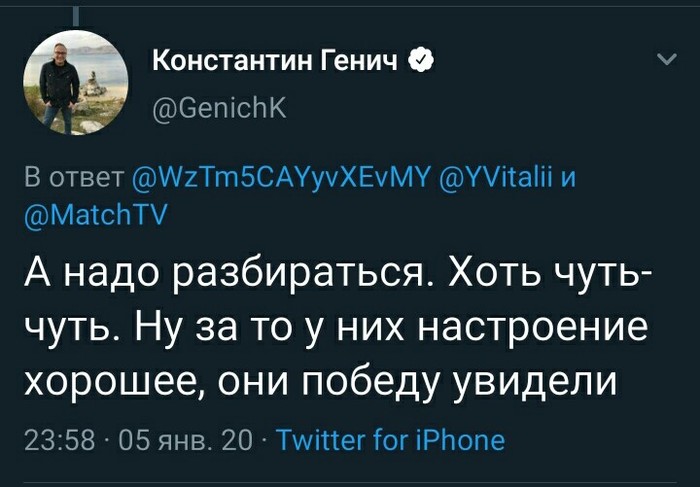Open Константин Генич's profile picture

[79, 82]
